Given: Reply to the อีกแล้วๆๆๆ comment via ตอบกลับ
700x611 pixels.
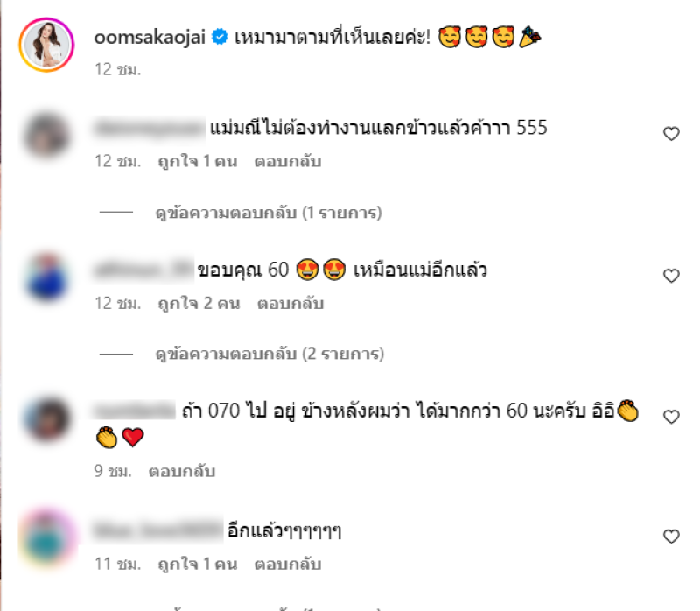Looking at the screenshot, I should coord(288,564).
